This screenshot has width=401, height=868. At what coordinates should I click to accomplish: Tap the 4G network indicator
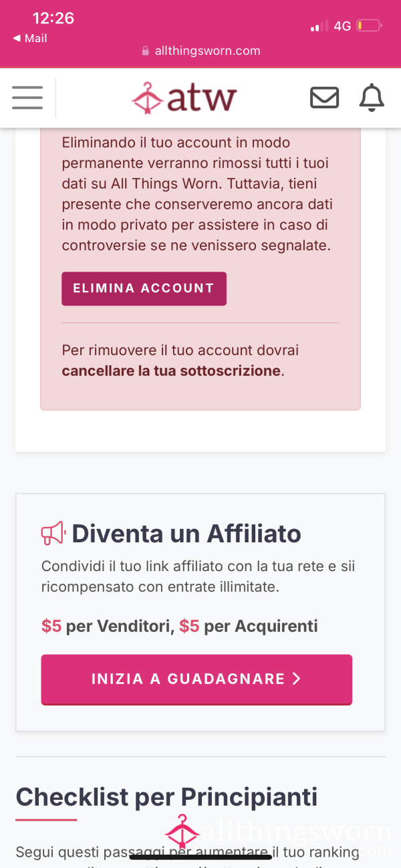[342, 26]
